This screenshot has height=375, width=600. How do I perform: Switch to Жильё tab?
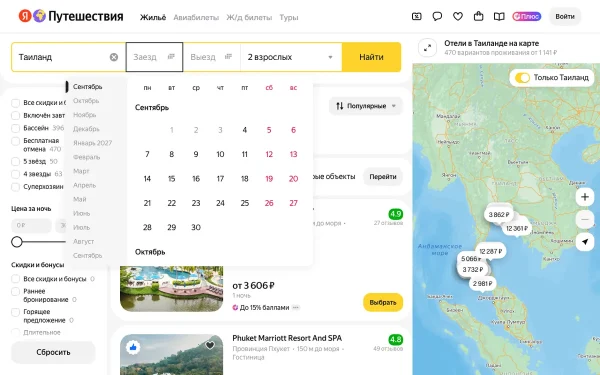153,17
